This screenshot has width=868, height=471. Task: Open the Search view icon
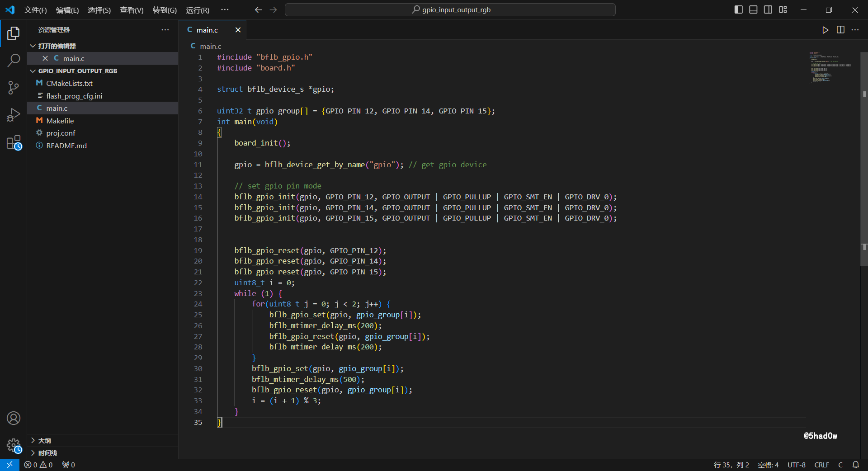14,61
